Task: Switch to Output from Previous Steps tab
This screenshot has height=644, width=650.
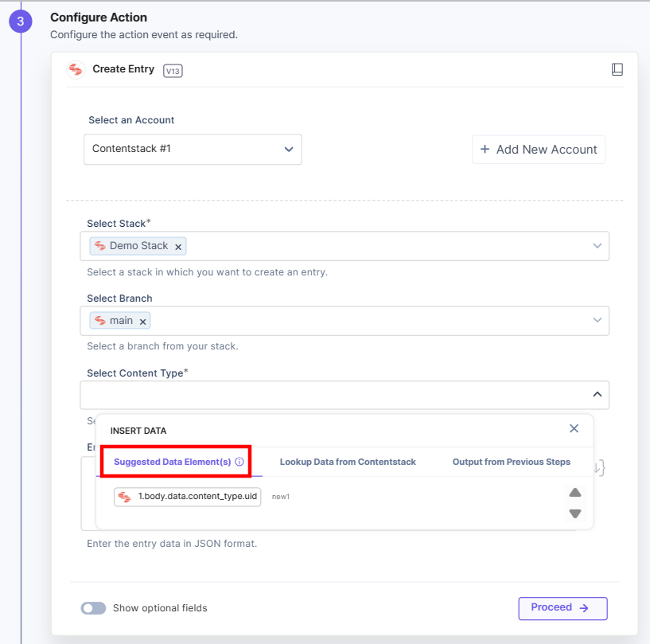Action: pos(511,462)
